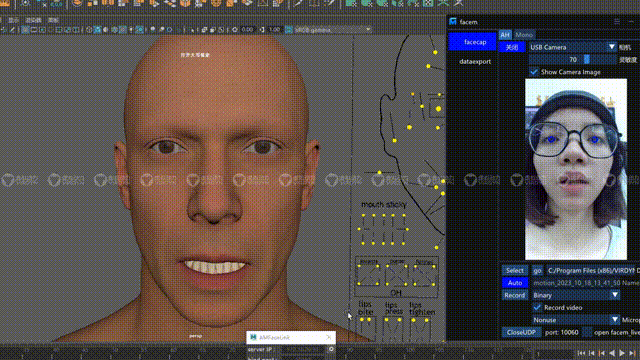The height and width of the screenshot is (360, 640).
Task: Open sRGB gamma view transform dropdown
Action: point(332,29)
